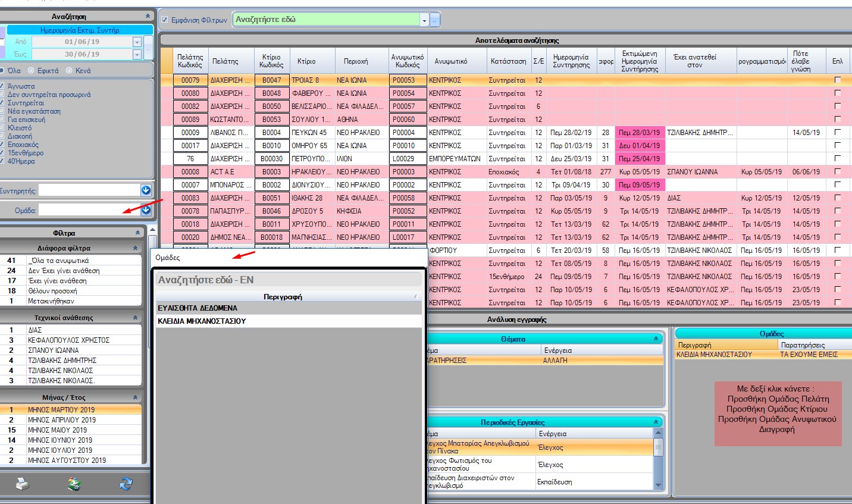The height and width of the screenshot is (504, 852).
Task: Click the blue arrow beside Συντηρητής field
Action: (146, 190)
